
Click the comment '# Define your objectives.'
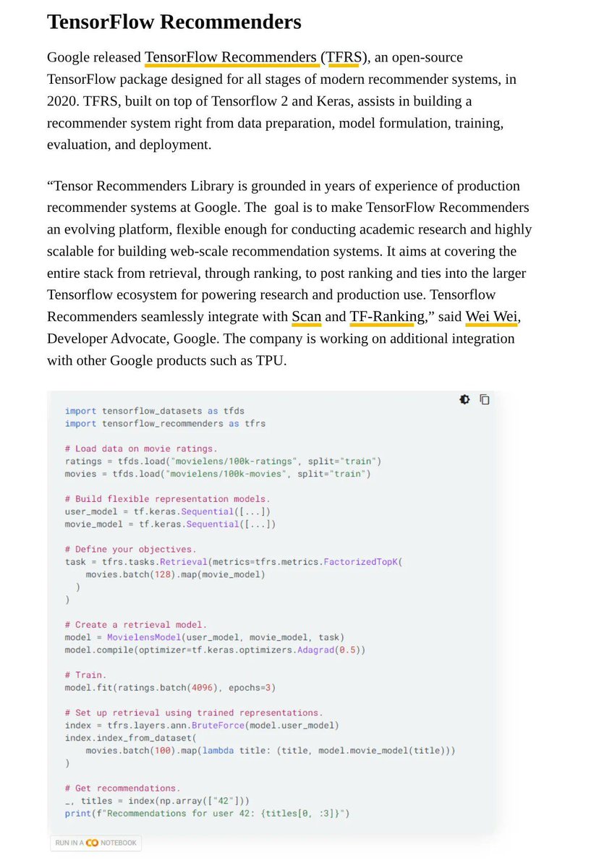pyautogui.click(x=130, y=549)
